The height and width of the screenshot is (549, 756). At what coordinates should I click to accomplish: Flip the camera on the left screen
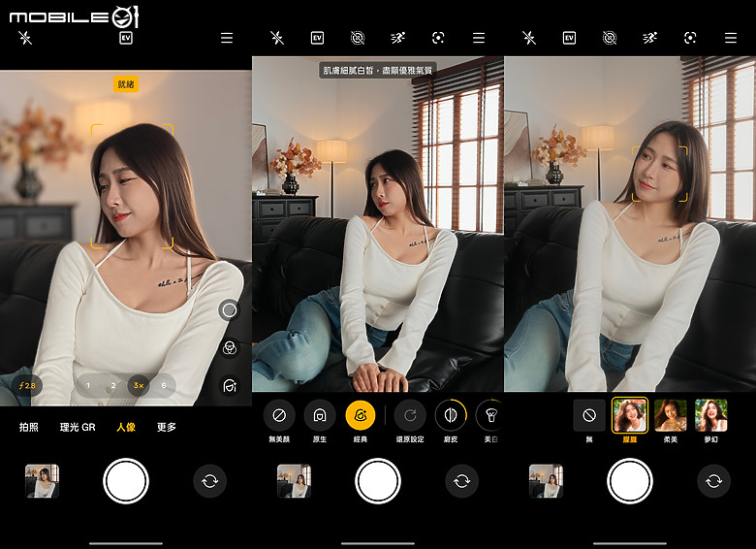point(209,481)
